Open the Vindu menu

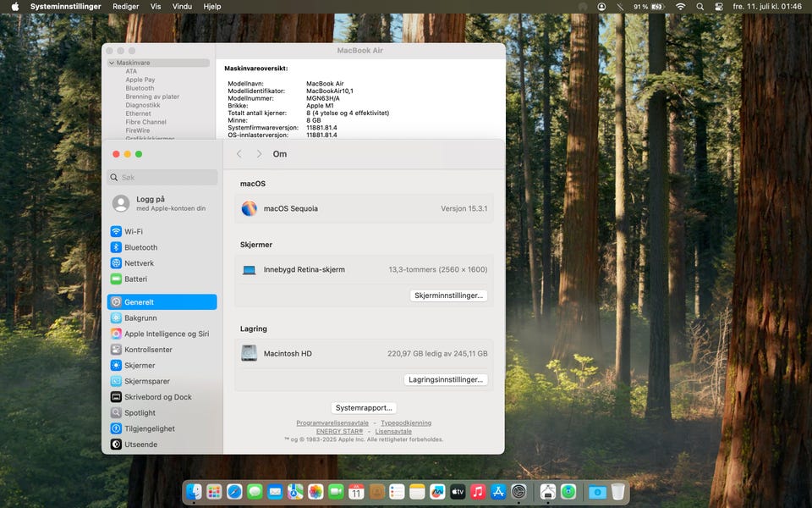[182, 7]
